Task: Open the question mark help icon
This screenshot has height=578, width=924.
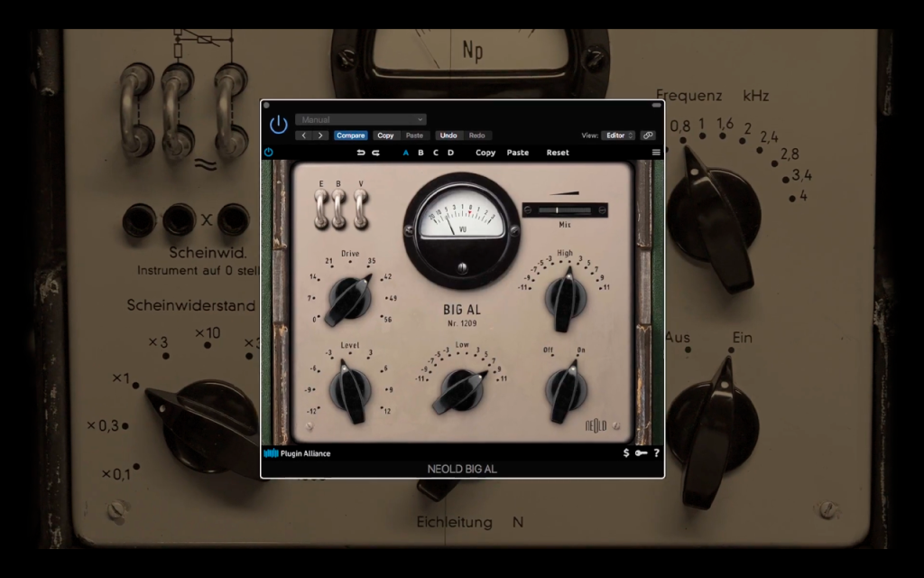Action: (656, 453)
